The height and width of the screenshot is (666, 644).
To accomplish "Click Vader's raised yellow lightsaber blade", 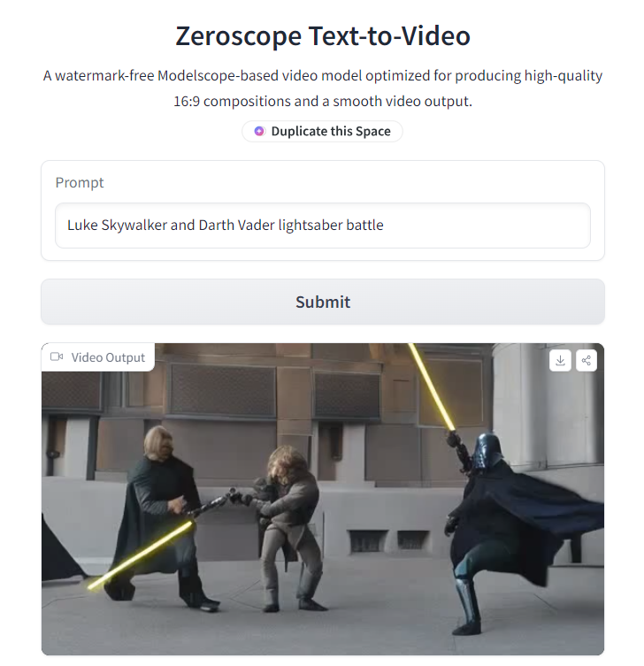I will pyautogui.click(x=432, y=387).
